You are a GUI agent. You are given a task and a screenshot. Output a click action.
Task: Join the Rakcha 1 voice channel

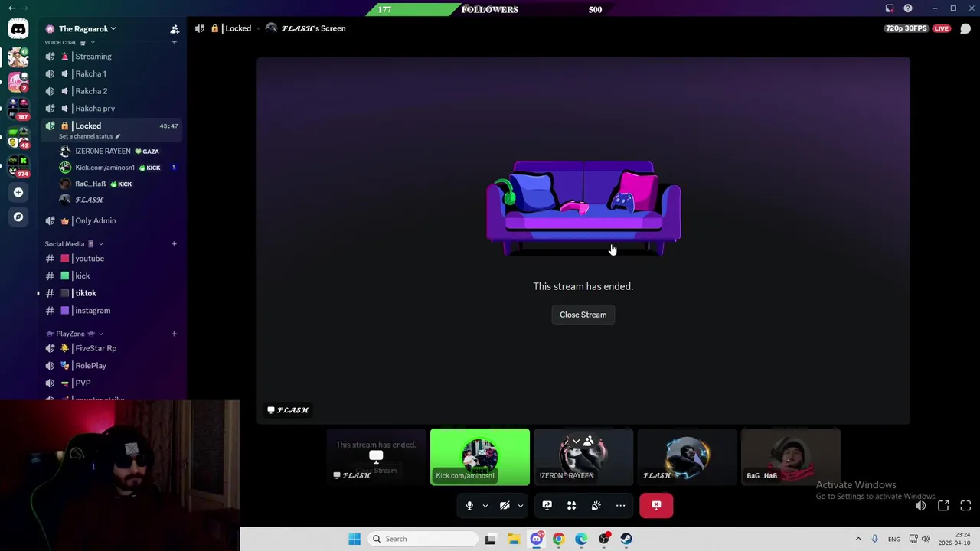[111, 74]
